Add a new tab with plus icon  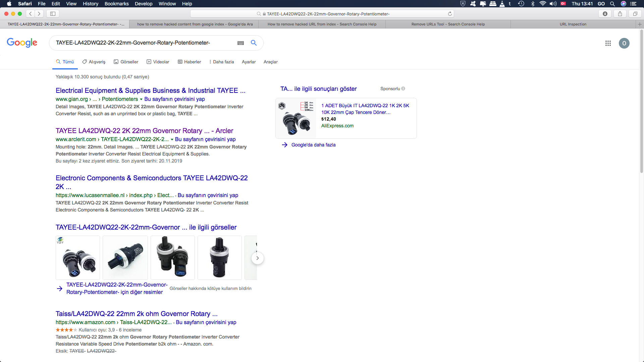(x=640, y=24)
